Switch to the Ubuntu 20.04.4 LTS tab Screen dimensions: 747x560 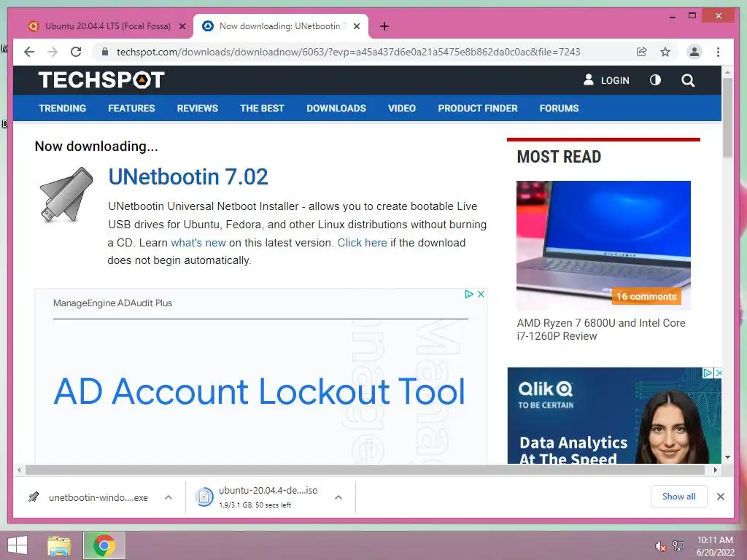click(107, 26)
